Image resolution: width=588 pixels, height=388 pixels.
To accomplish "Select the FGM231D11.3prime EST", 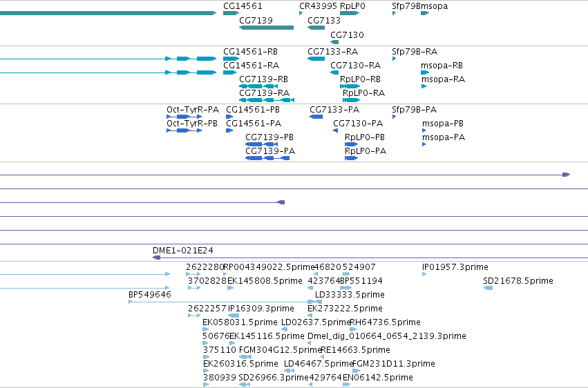I will [x=356, y=371].
